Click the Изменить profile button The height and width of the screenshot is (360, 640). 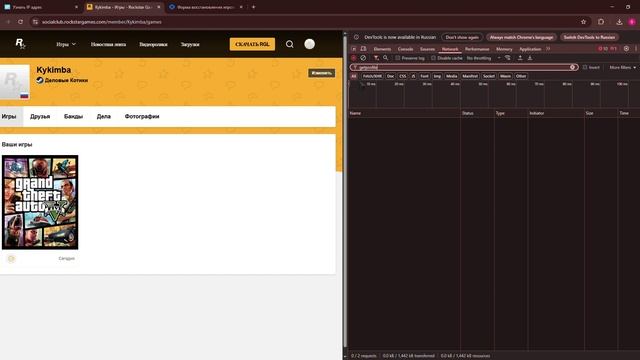point(322,73)
